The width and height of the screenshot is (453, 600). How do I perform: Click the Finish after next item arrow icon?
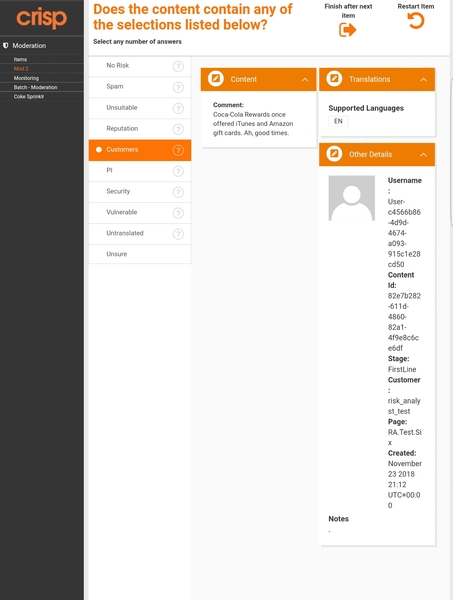click(x=347, y=30)
